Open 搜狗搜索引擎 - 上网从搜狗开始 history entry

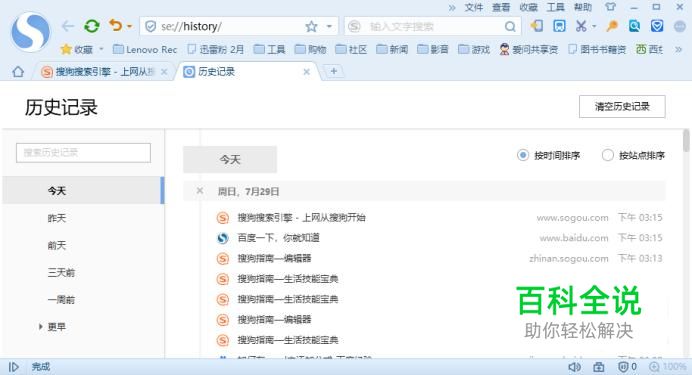[301, 218]
